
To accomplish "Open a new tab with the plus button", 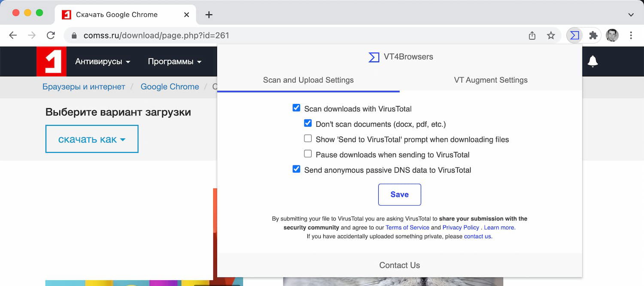I will 209,15.
